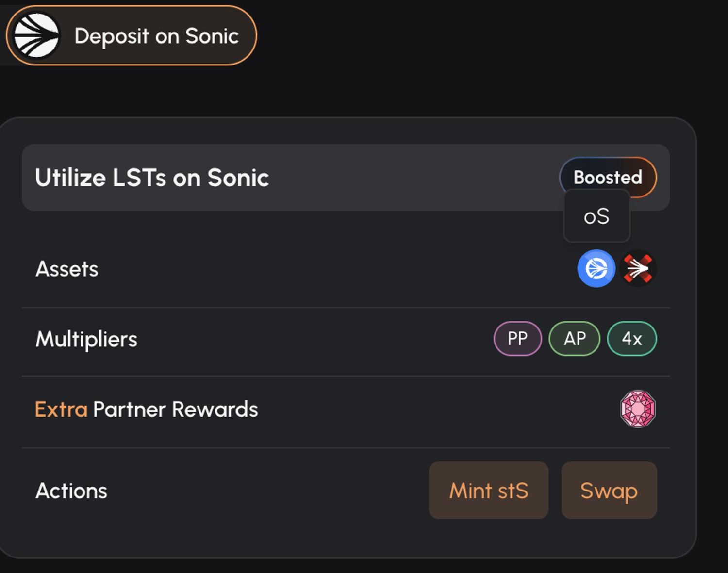Click the AP multiplier badge
The height and width of the screenshot is (573, 728).
pyautogui.click(x=575, y=339)
